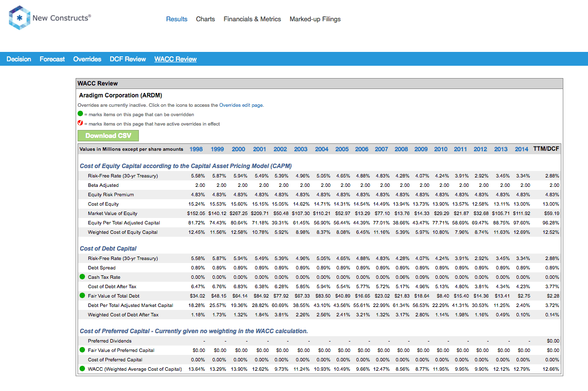Open the Marked-up Filings tab

(x=315, y=19)
